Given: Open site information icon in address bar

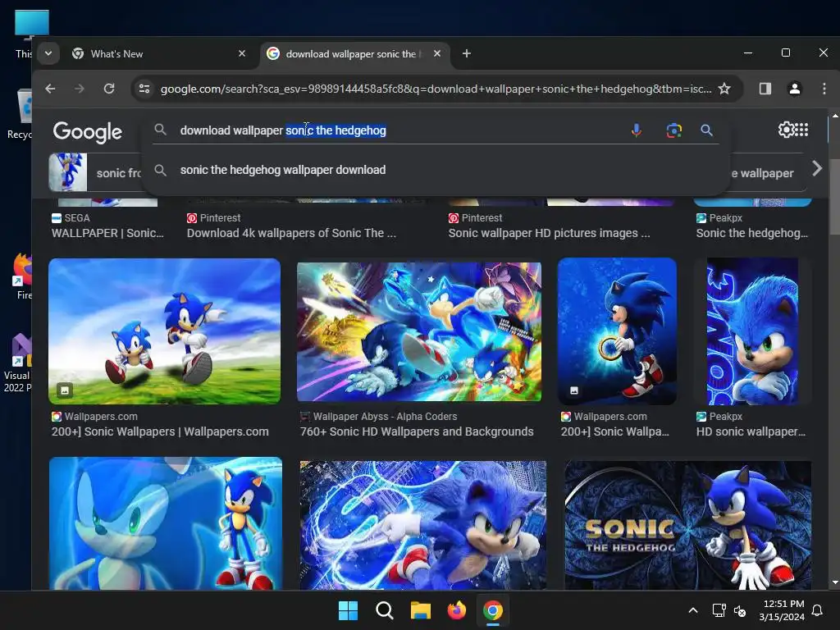Looking at the screenshot, I should [x=144, y=89].
